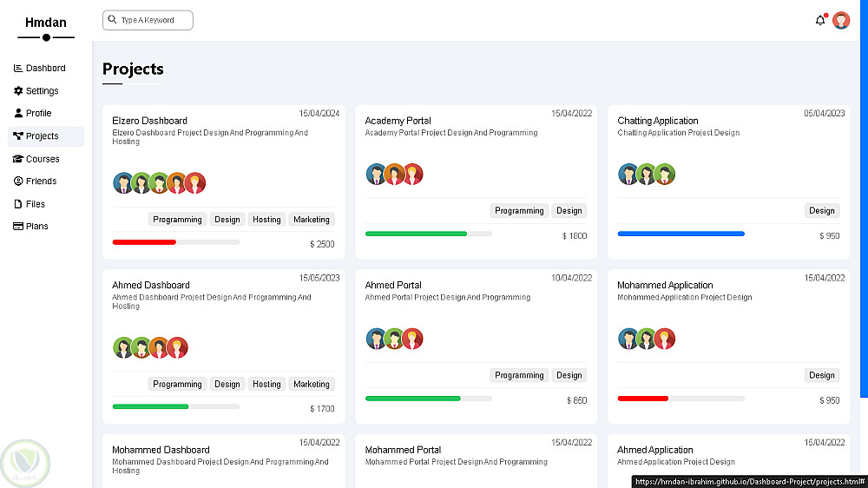868x488 pixels.
Task: Click the search magnifier icon
Action: click(113, 19)
